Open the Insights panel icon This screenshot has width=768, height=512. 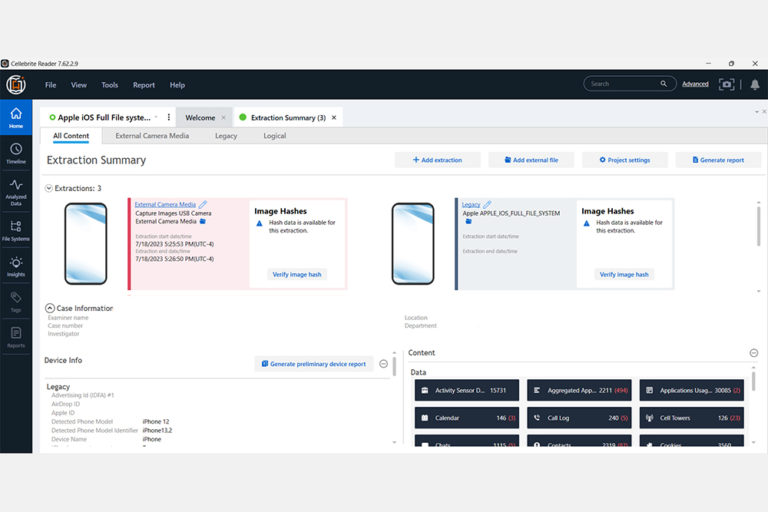click(16, 266)
